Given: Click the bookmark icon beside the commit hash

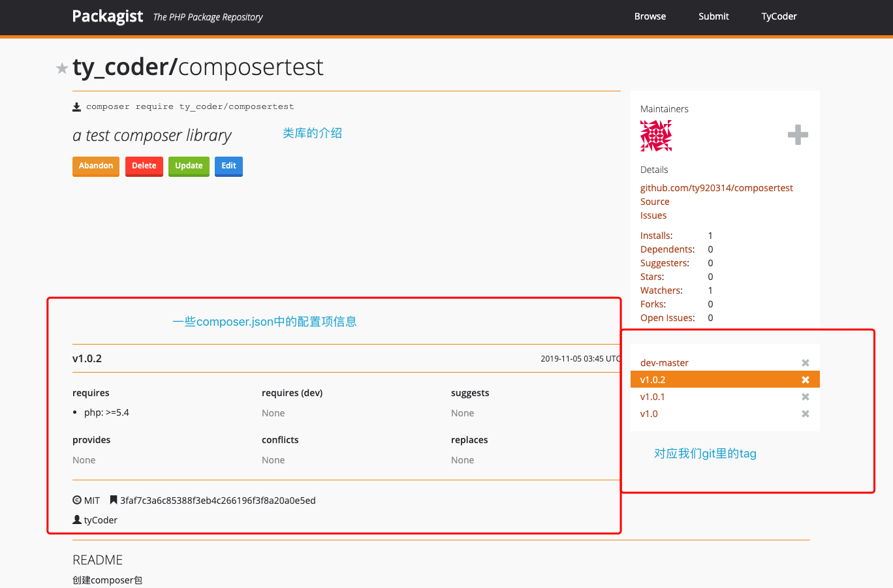Looking at the screenshot, I should click(114, 501).
